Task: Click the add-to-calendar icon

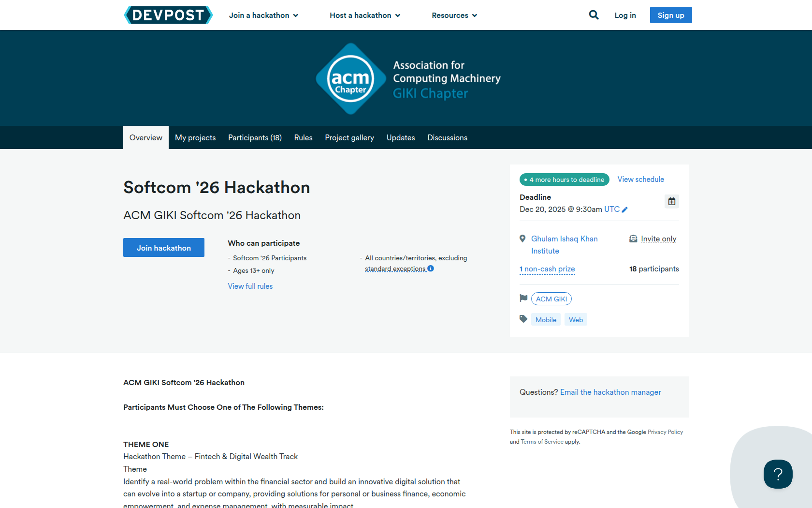Action: click(x=671, y=201)
